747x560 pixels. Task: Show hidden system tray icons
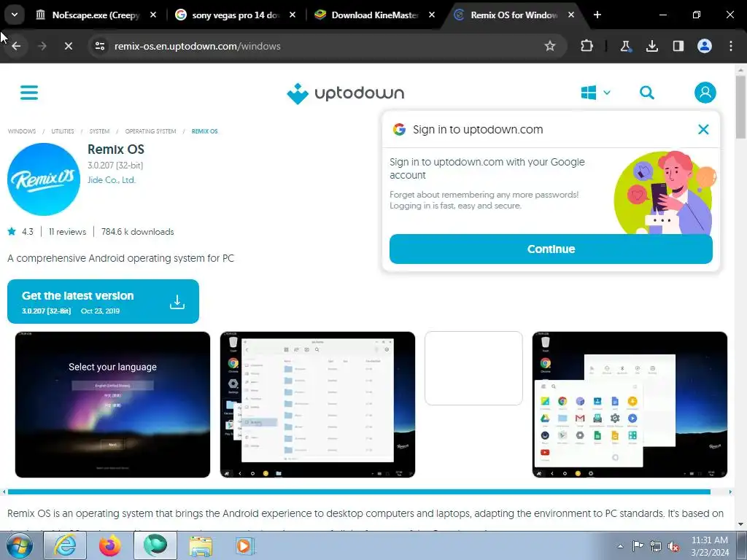(x=620, y=546)
